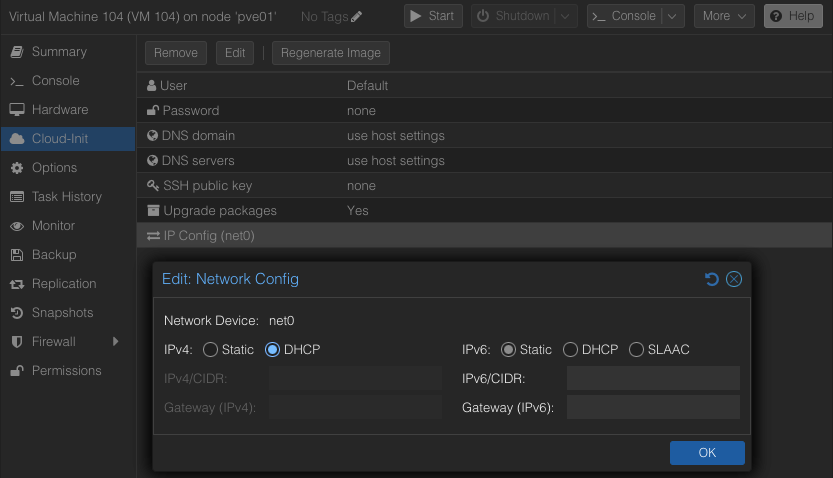Screen dimensions: 833x478
Task: Open the More actions dropdown
Action: click(724, 16)
